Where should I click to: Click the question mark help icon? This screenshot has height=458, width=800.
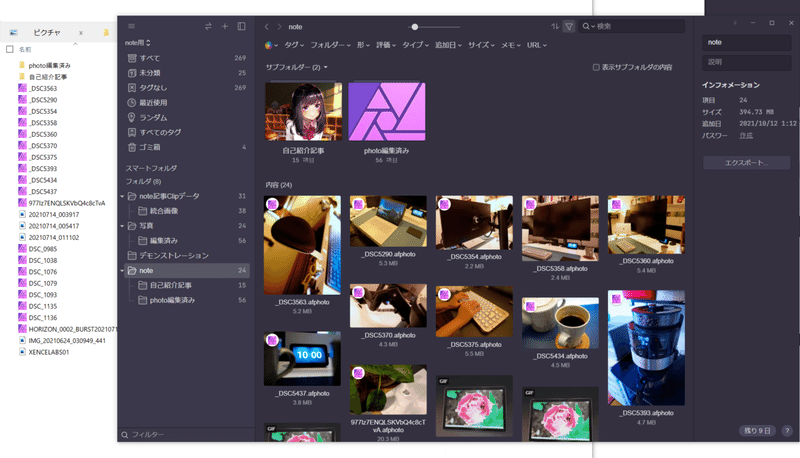point(787,430)
